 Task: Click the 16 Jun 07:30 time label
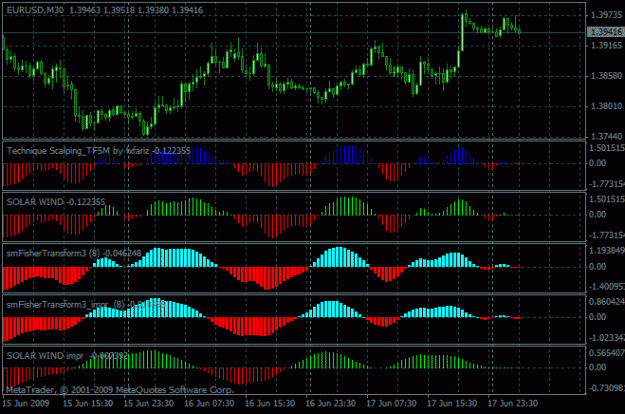click(209, 403)
